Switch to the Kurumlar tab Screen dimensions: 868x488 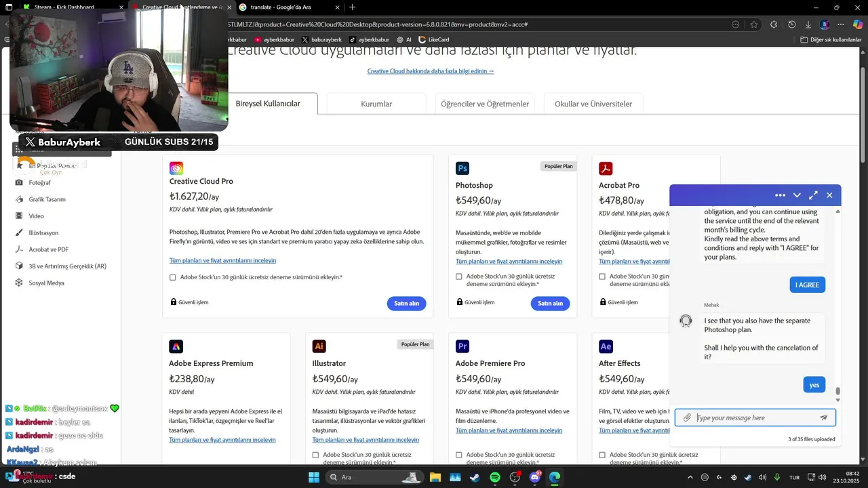click(376, 104)
